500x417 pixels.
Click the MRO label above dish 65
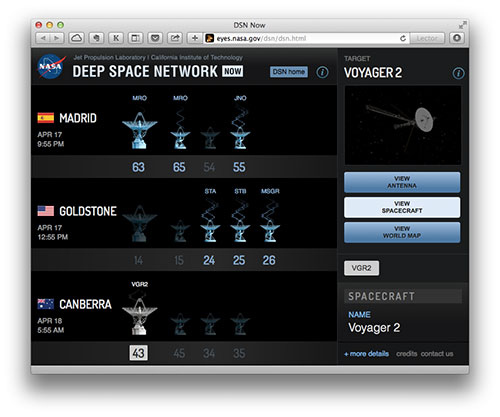coord(180,98)
